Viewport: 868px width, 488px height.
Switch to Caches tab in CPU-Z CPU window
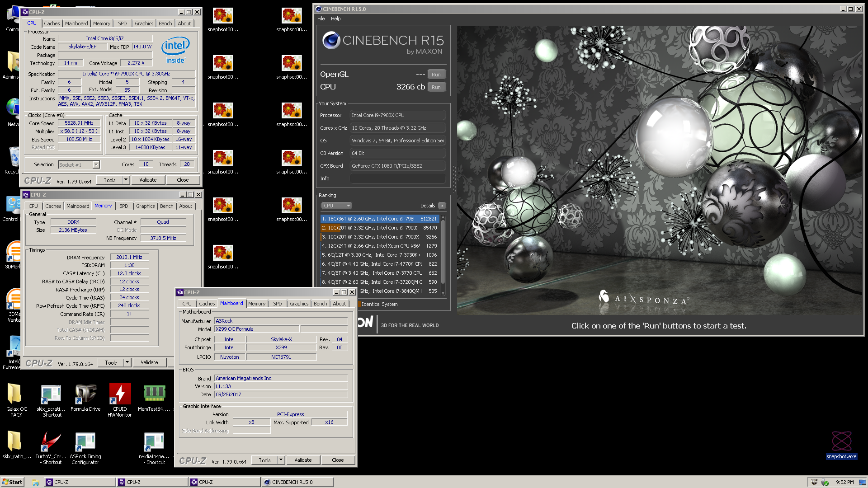(52, 23)
